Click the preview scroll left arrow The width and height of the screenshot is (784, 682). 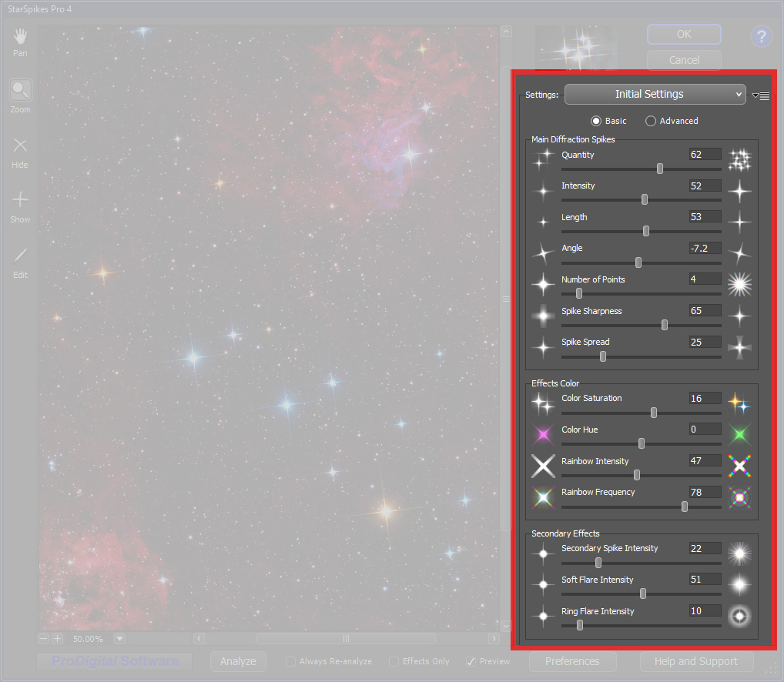[x=199, y=639]
